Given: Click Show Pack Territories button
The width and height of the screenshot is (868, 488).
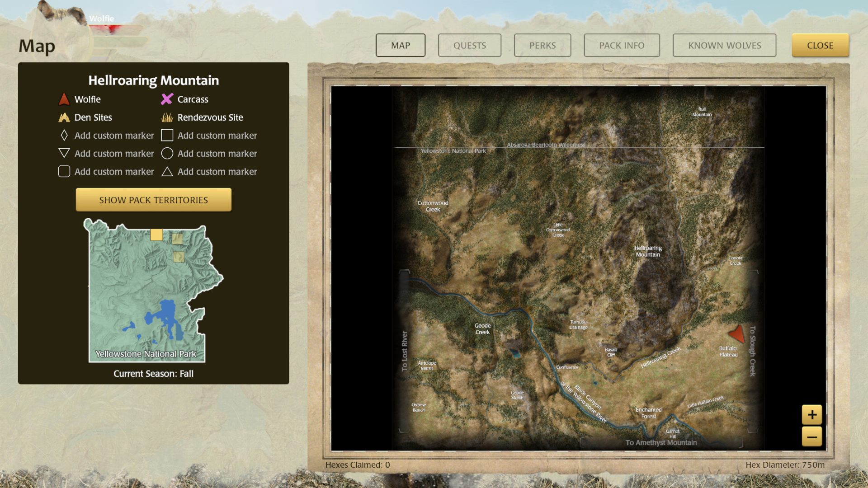Looking at the screenshot, I should pyautogui.click(x=154, y=200).
